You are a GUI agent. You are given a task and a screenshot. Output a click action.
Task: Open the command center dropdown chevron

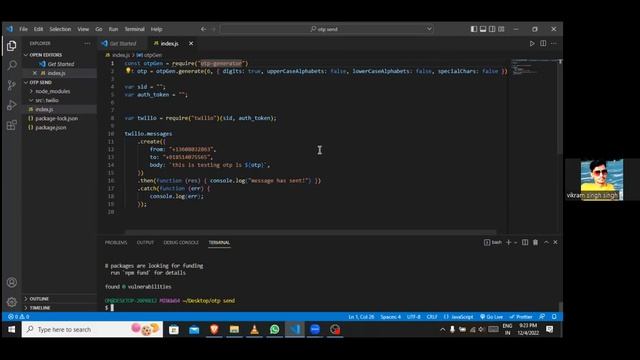click(429, 29)
